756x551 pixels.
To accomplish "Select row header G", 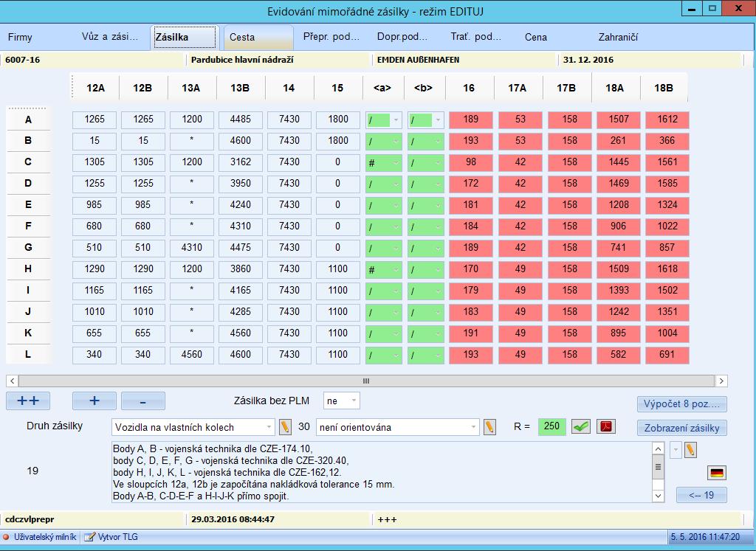I will [28, 248].
